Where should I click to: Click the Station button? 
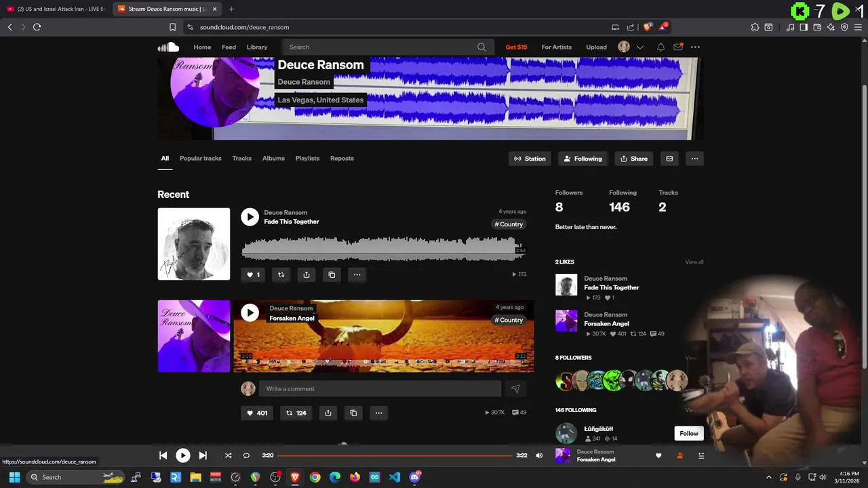click(530, 159)
